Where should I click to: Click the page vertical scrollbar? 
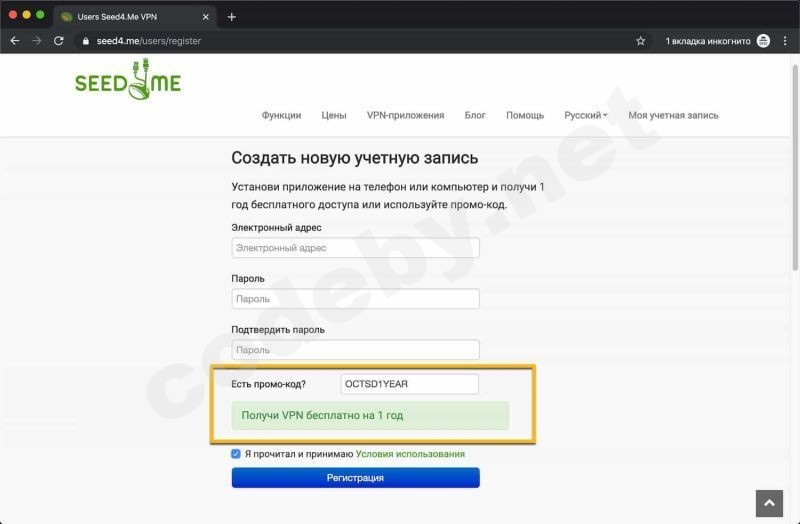pos(795,168)
